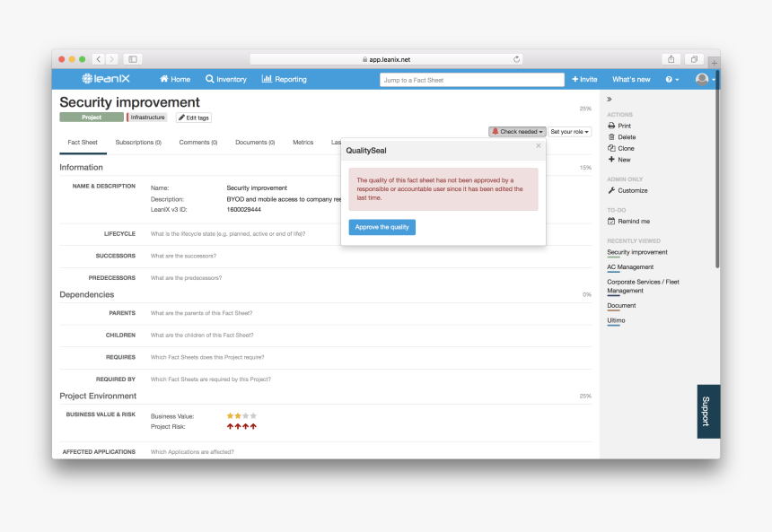Click the Customize wrench icon
Screen dimensions: 772x532
pos(611,190)
